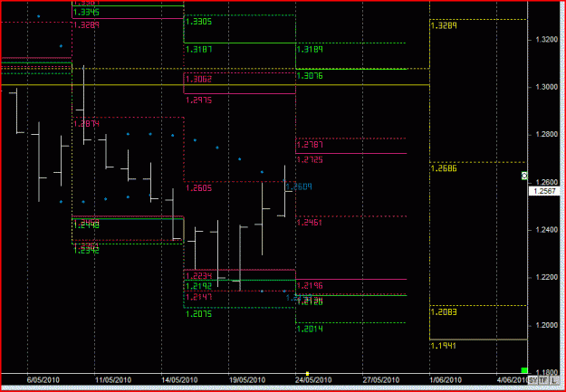566x392 pixels.
Task: Click the pink level label 1.3062
Action: coord(198,79)
